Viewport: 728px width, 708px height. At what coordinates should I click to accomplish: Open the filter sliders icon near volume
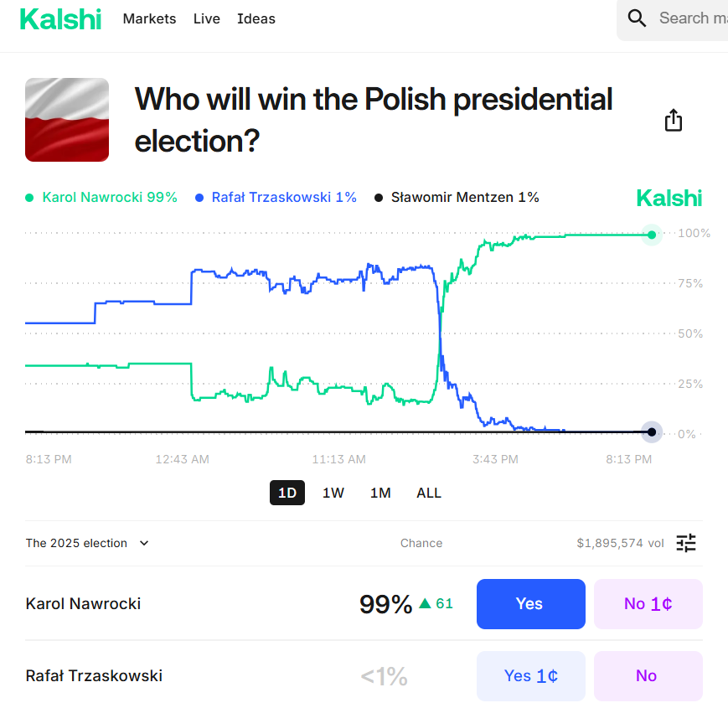coord(686,543)
